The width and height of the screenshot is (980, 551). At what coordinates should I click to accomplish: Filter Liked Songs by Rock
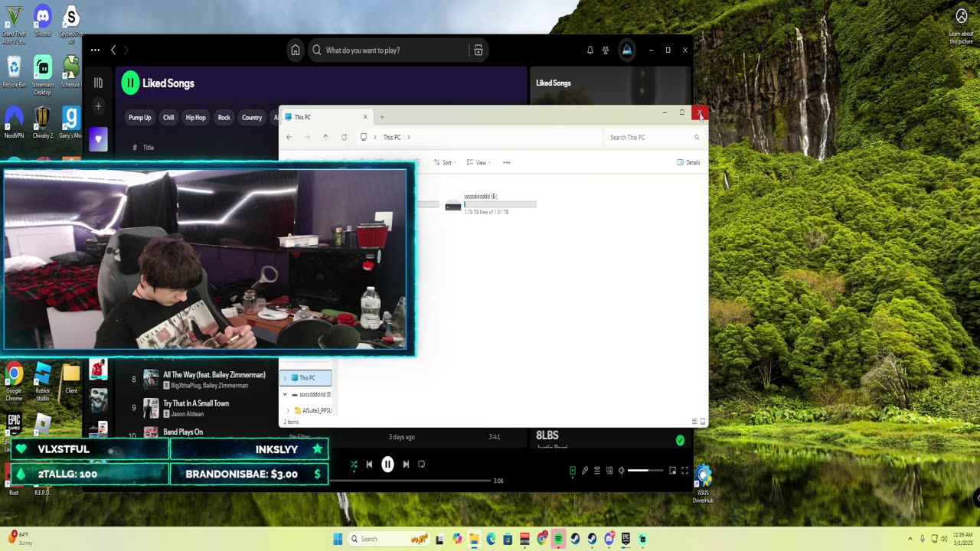click(x=224, y=118)
